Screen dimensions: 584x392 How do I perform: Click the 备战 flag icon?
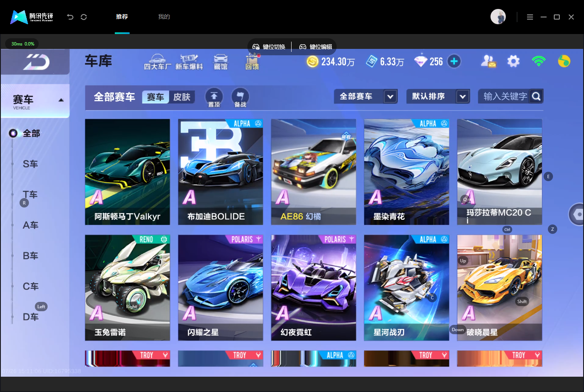click(240, 97)
